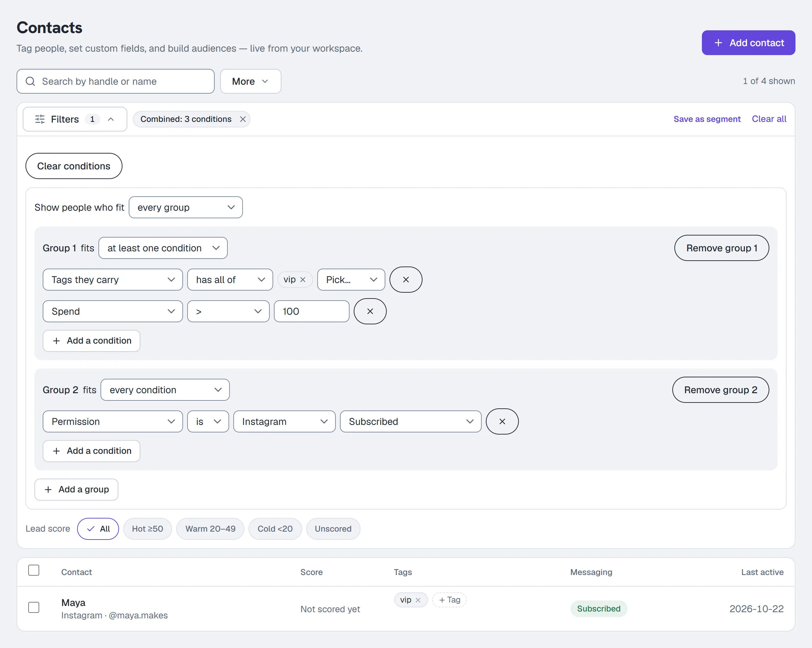Click the Clear all link
The width and height of the screenshot is (812, 648).
769,119
